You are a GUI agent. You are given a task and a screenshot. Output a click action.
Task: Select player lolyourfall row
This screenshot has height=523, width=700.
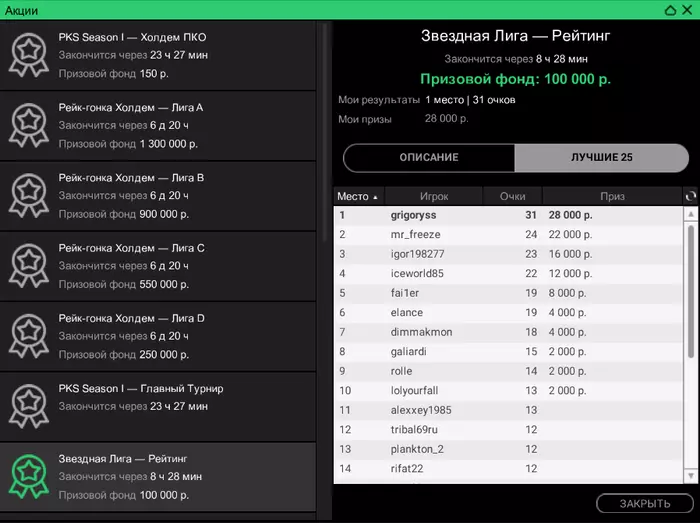point(508,390)
